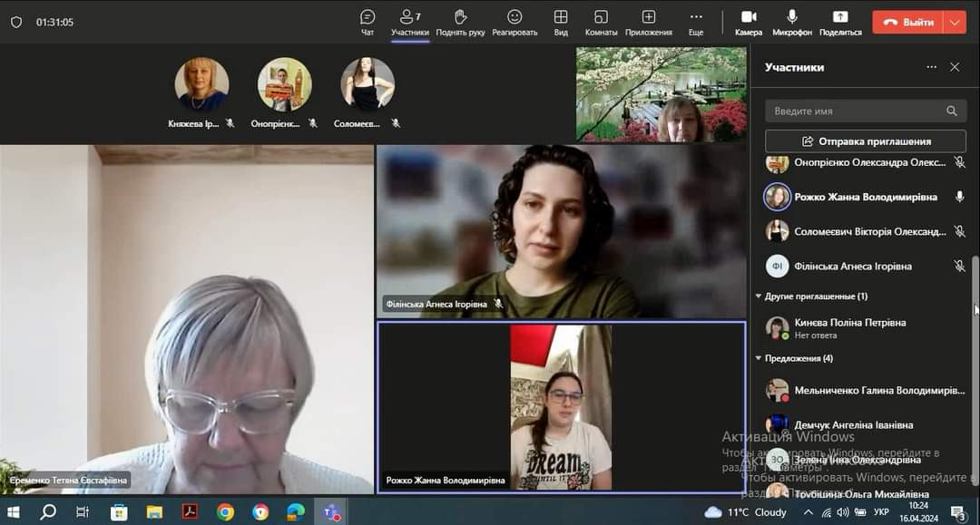Open the volume tray icon
Viewport: 980px width, 525px height.
click(x=843, y=512)
